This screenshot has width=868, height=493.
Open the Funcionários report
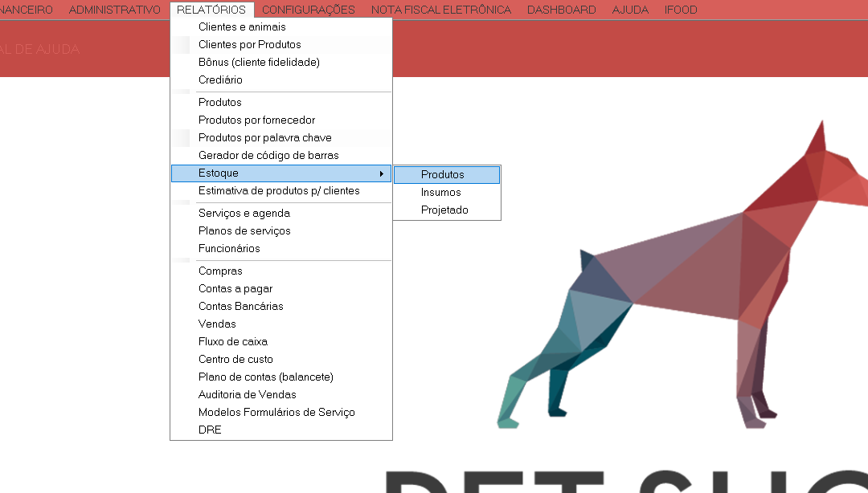click(281, 248)
